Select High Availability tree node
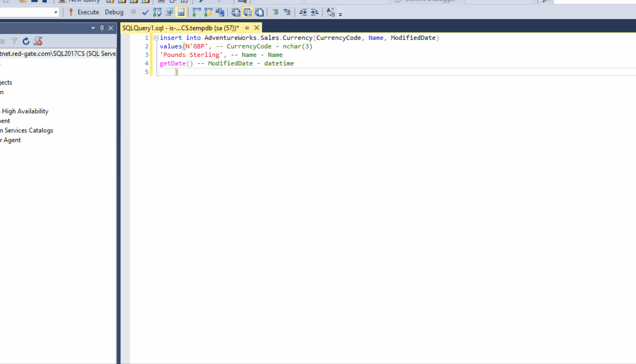 point(25,111)
